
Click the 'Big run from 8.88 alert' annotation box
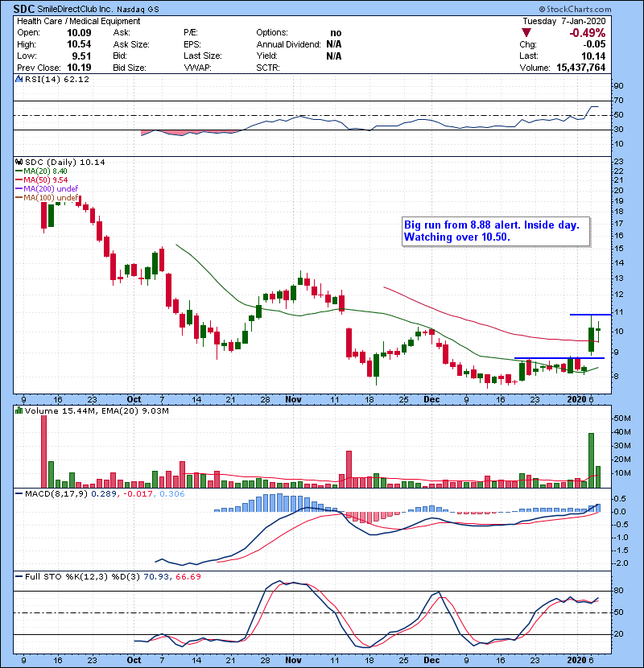pyautogui.click(x=496, y=231)
